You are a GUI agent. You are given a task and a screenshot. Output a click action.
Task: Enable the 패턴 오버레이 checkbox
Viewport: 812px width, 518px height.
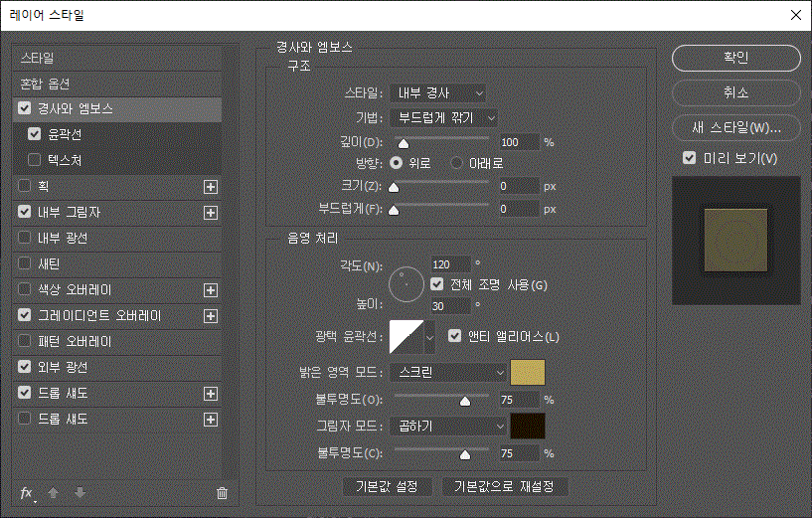[x=24, y=341]
